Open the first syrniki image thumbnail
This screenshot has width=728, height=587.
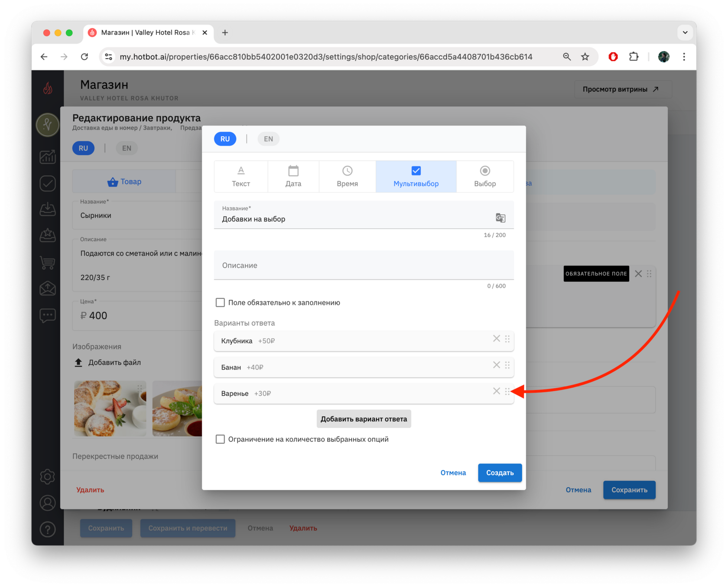tap(110, 408)
